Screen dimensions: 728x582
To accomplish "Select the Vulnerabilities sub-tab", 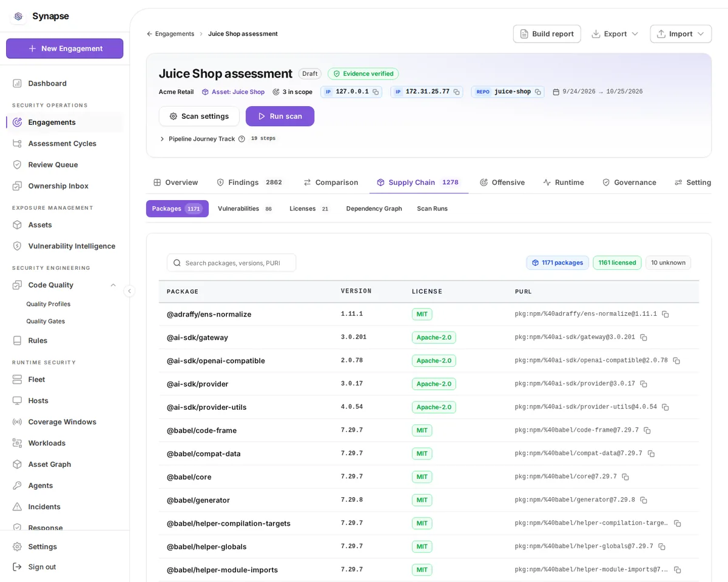I will pos(245,209).
